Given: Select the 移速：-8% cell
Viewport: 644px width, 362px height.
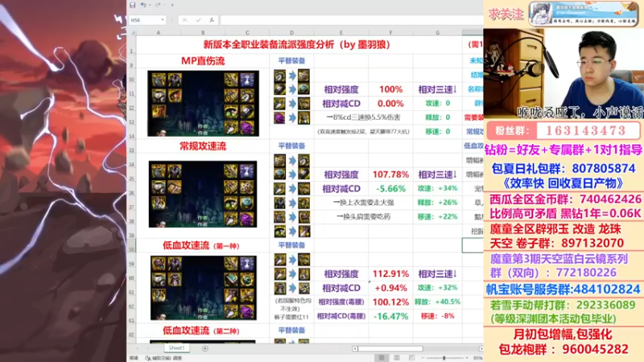Looking at the screenshot, I should click(437, 316).
